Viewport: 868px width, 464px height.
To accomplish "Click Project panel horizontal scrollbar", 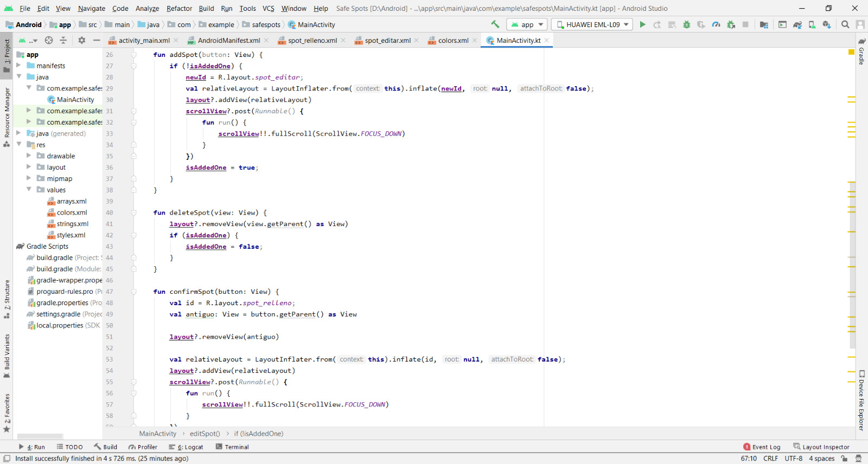I will pos(40,436).
